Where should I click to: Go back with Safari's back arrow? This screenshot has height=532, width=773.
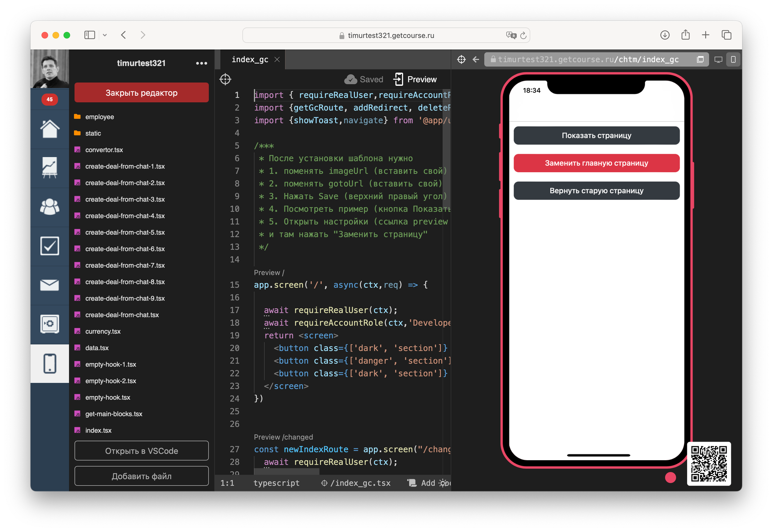(124, 35)
